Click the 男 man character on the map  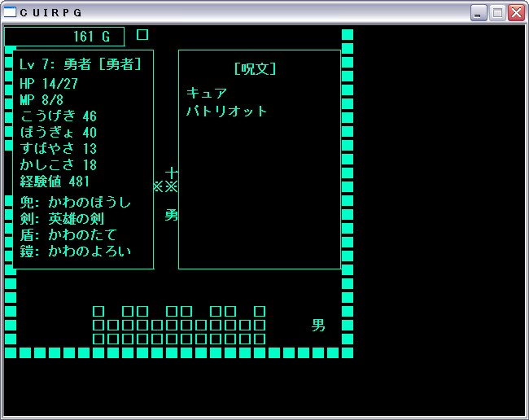click(x=318, y=326)
